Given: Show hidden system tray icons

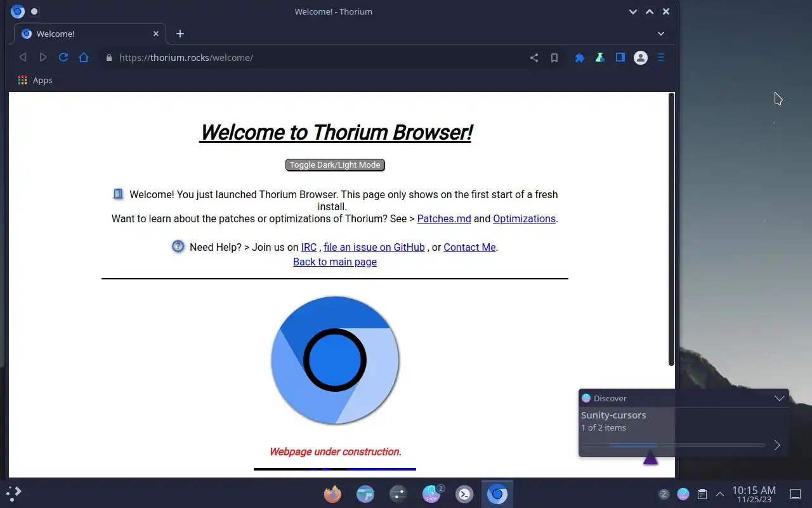Looking at the screenshot, I should 720,494.
